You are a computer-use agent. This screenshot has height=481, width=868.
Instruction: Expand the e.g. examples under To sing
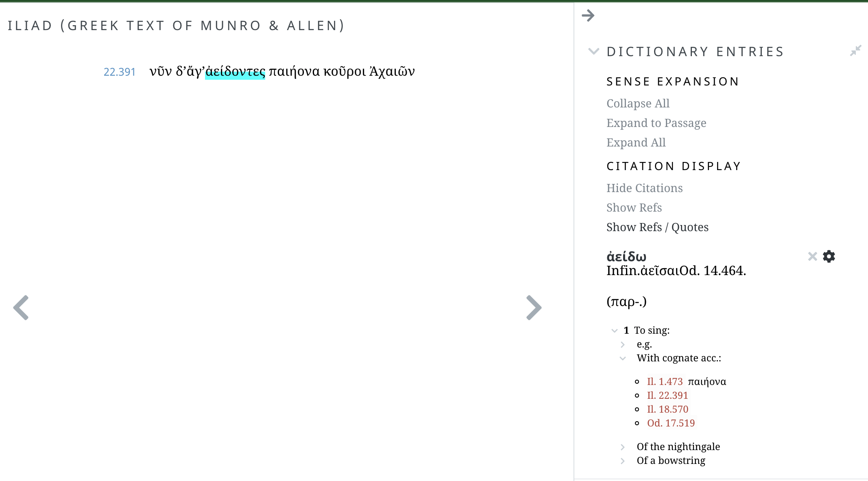[622, 345]
